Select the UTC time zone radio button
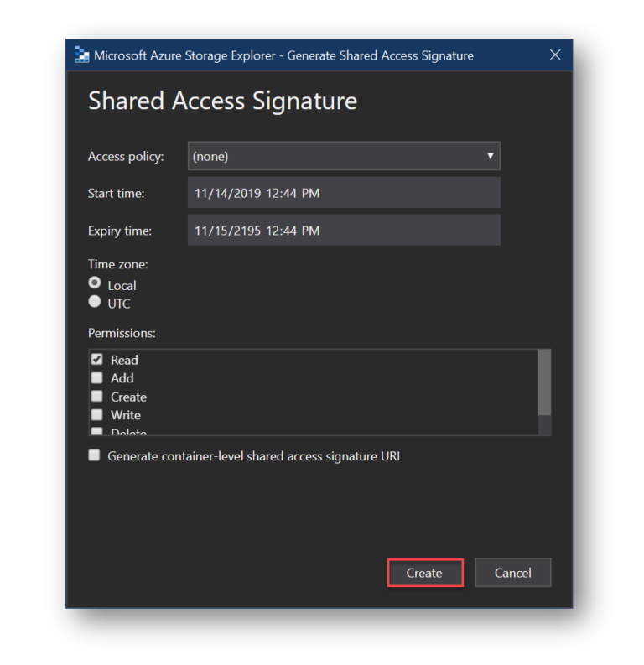This screenshot has height=665, width=644. (95, 302)
